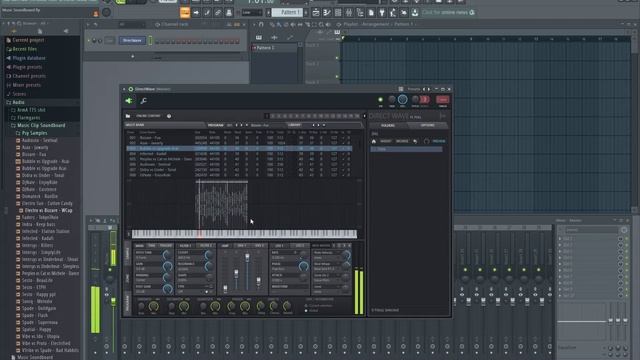Open channel rack from toolbar
This screenshot has width=640, height=360.
(x=338, y=13)
